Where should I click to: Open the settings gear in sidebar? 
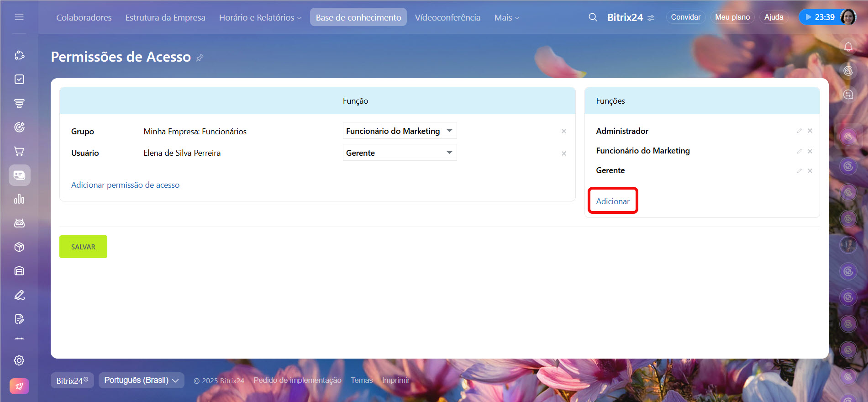pyautogui.click(x=19, y=360)
